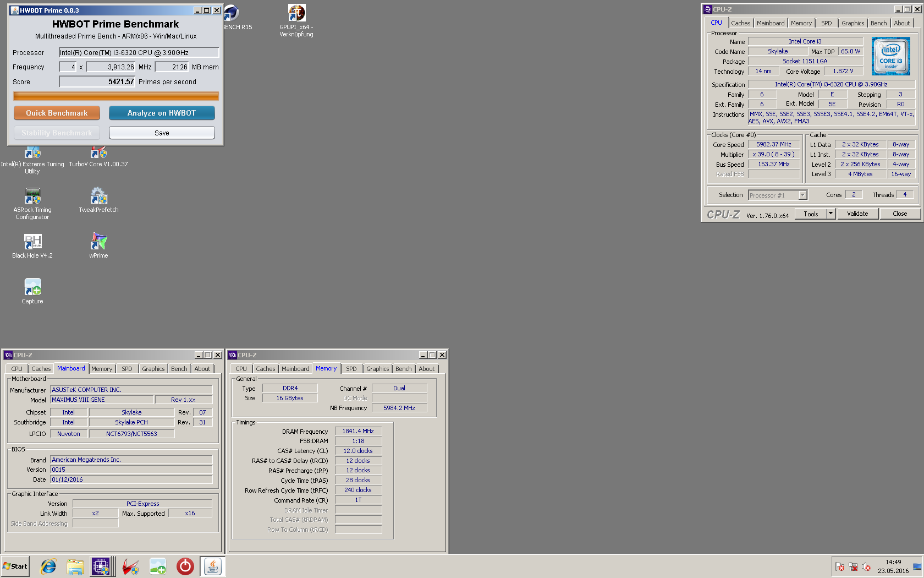Click network tray icon with red X

pyautogui.click(x=853, y=566)
